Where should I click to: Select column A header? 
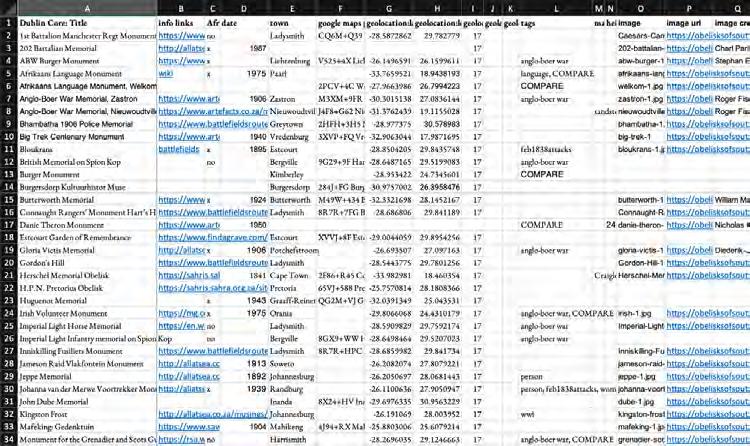[87, 8]
